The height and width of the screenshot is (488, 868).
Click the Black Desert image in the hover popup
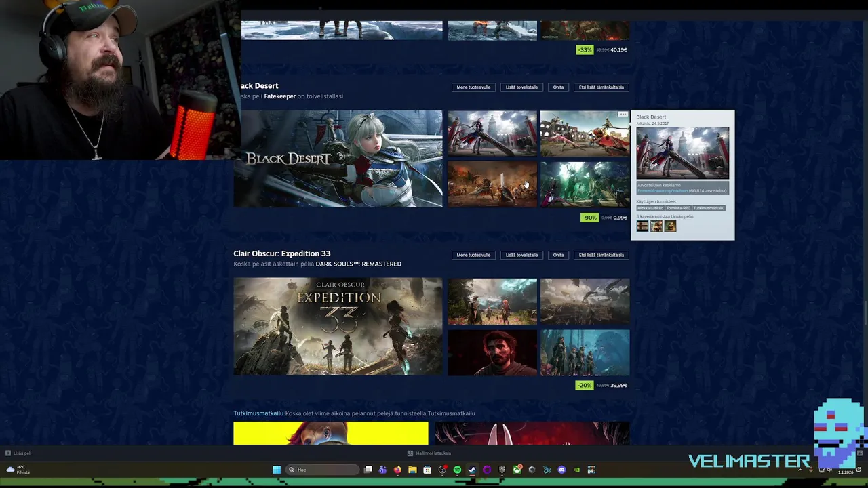click(682, 153)
